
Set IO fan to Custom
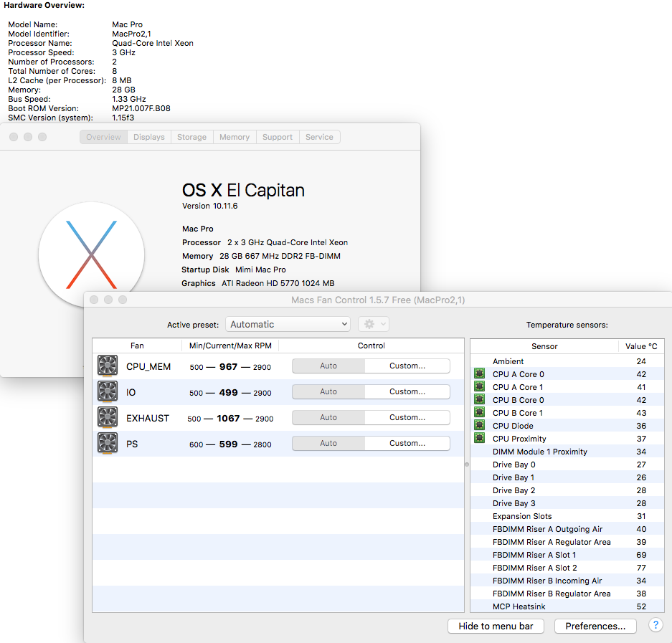tap(407, 391)
